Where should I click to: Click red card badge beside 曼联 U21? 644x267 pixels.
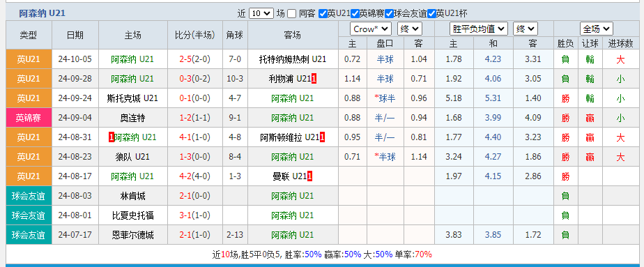click(309, 176)
